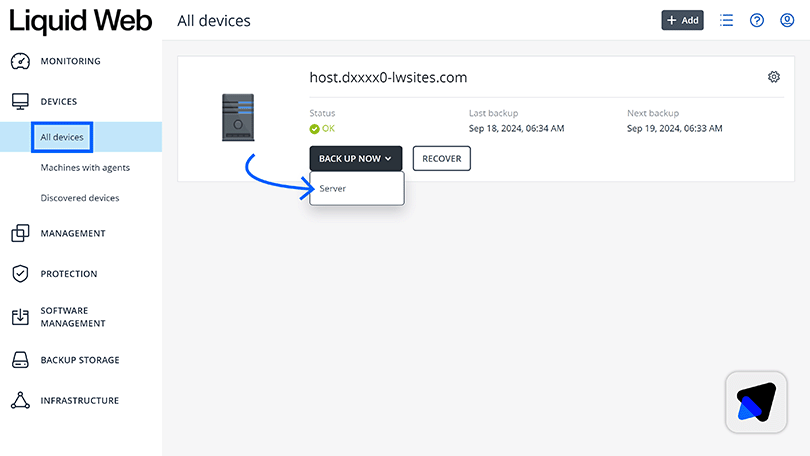Open Machines with agents

pos(85,167)
